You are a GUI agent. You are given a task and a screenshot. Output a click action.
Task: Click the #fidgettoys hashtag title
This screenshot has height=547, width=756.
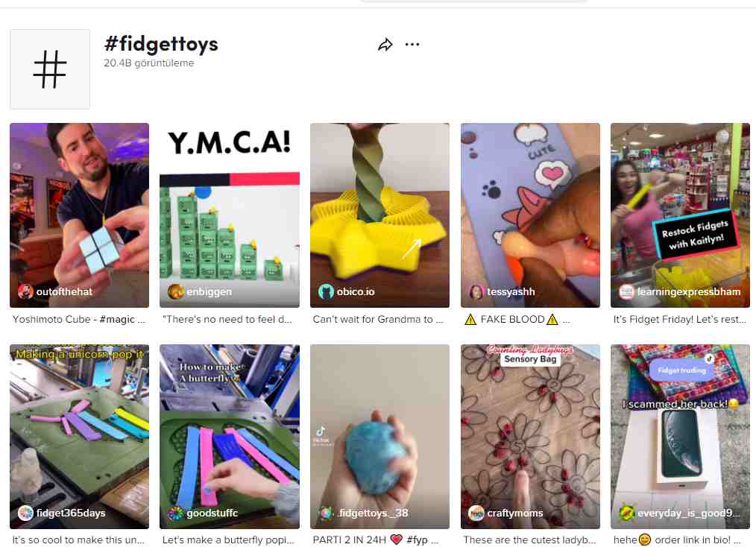pos(162,44)
